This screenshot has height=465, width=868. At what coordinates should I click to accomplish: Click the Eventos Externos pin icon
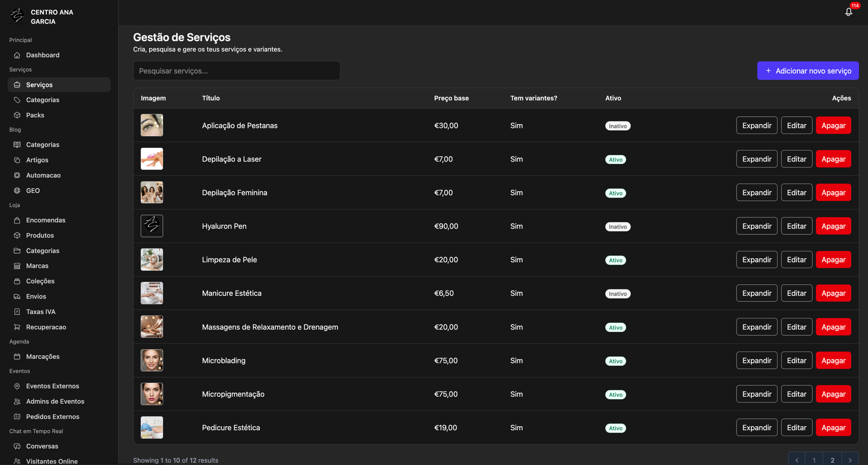(x=17, y=386)
